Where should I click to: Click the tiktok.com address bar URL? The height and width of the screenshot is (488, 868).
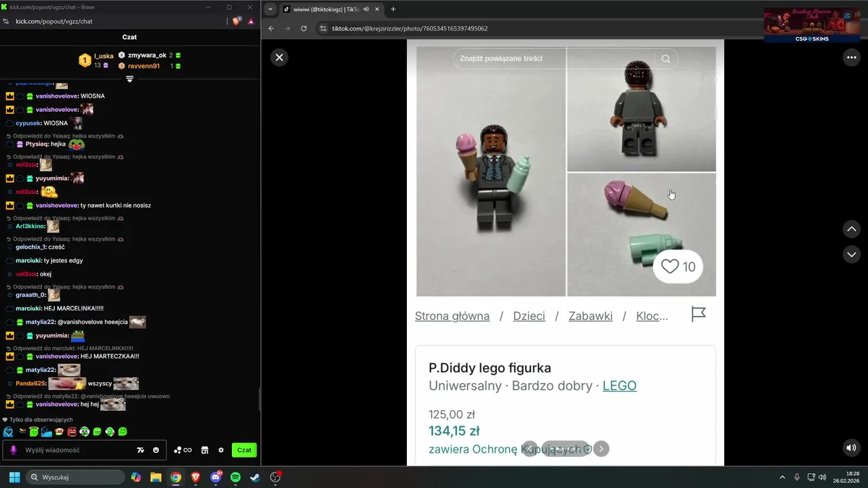click(x=410, y=28)
